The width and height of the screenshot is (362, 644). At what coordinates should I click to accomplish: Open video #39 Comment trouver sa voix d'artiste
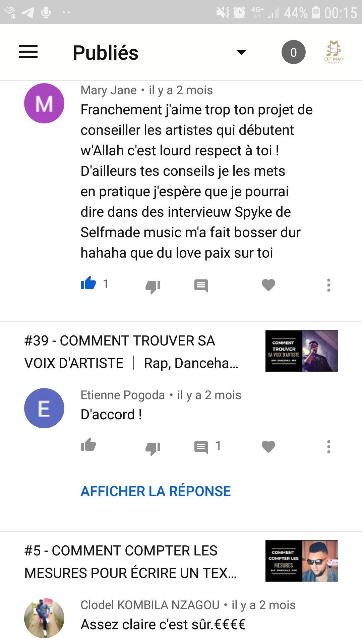coord(131,352)
